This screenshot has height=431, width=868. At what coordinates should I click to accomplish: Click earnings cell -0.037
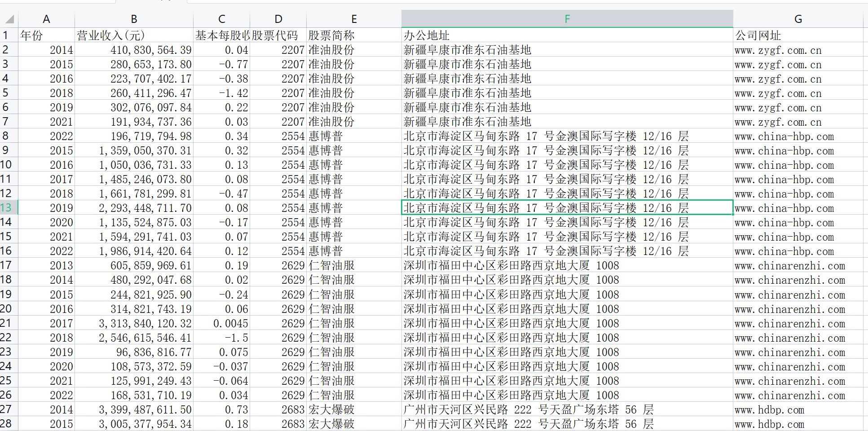coord(221,366)
